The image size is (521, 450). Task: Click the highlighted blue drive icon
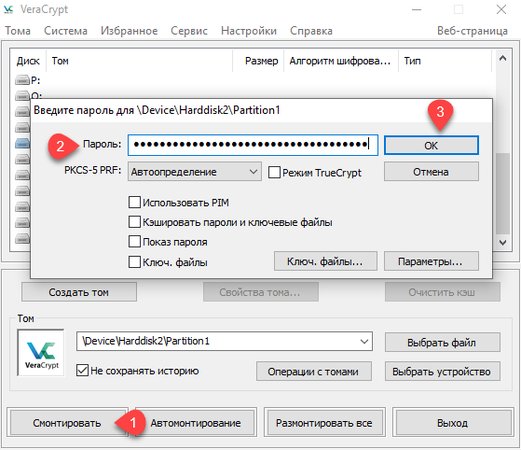(x=22, y=143)
